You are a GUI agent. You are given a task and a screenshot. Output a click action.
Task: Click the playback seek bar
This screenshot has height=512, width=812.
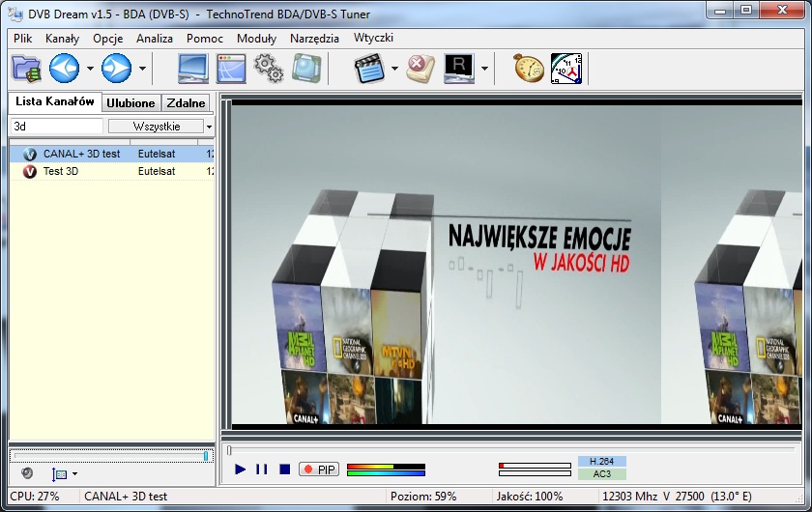coord(510,450)
